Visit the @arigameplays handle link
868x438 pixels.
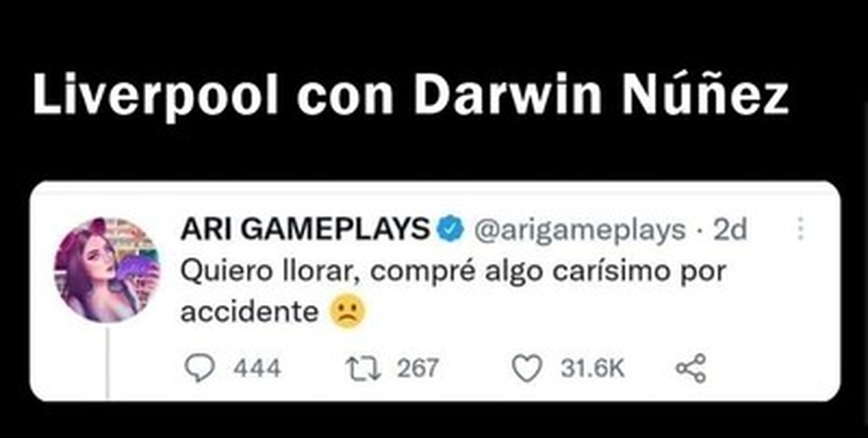click(580, 230)
